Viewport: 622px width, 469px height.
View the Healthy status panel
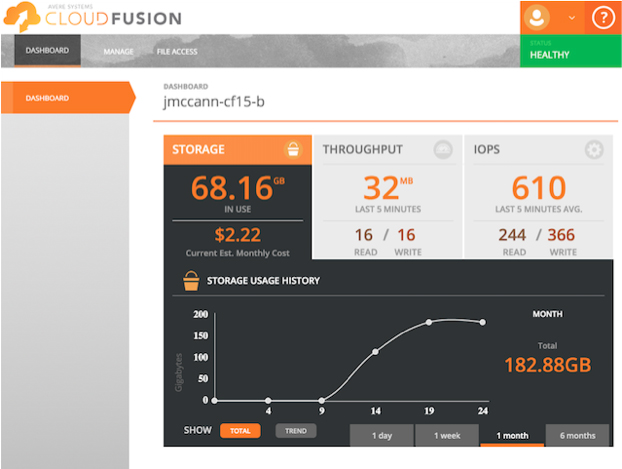pyautogui.click(x=570, y=51)
